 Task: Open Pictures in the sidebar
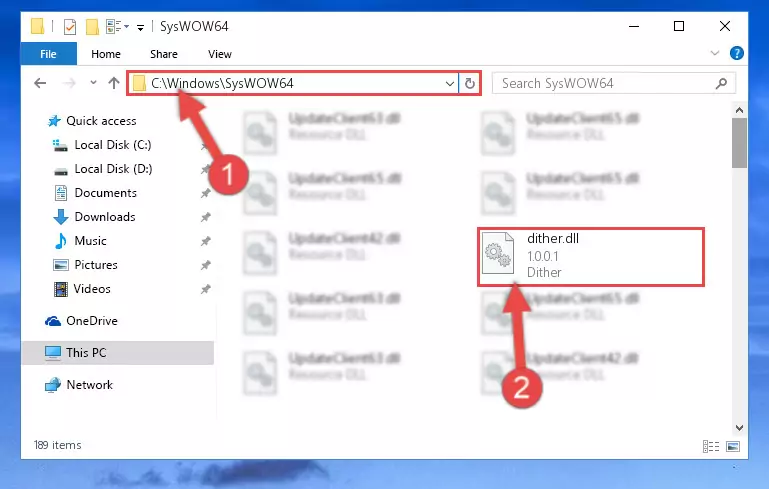tap(96, 265)
